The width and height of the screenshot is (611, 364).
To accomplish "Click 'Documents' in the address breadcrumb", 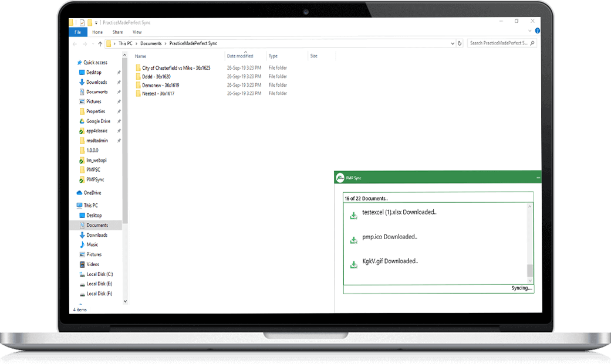I will click(151, 43).
